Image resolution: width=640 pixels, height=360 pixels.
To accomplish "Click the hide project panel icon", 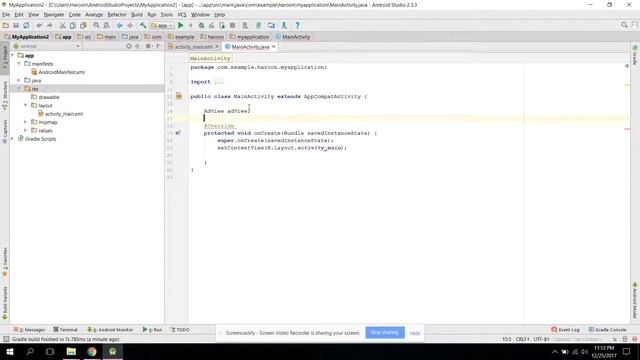I will click(158, 46).
